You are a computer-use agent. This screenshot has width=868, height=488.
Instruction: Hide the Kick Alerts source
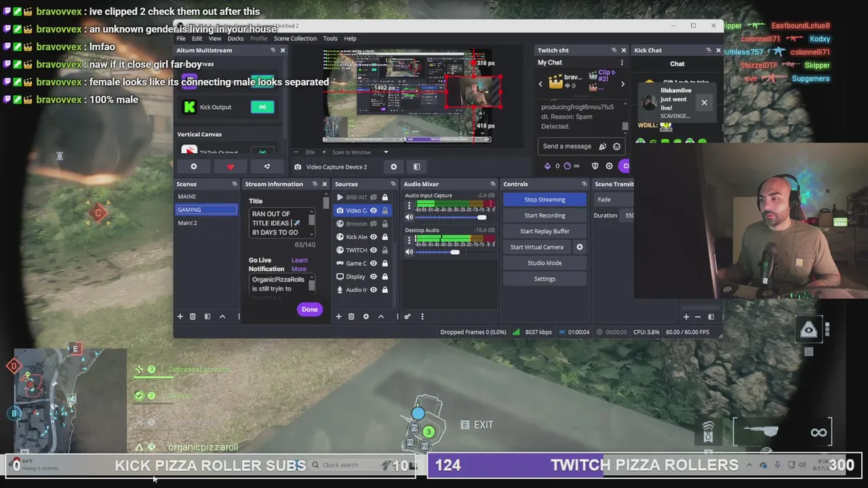coord(374,237)
